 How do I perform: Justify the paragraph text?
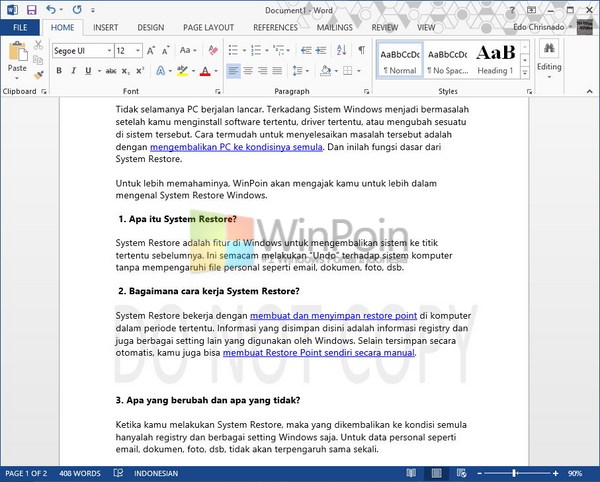coord(277,71)
